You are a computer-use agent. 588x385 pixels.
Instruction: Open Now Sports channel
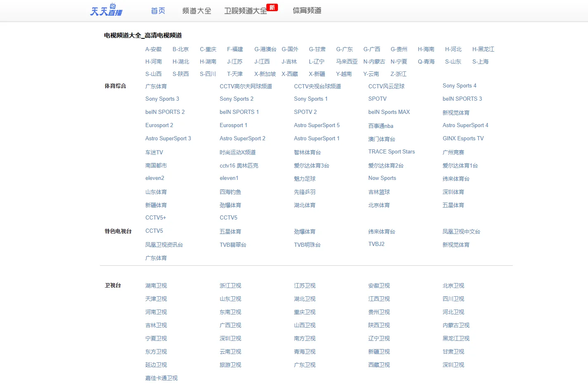pyautogui.click(x=382, y=178)
